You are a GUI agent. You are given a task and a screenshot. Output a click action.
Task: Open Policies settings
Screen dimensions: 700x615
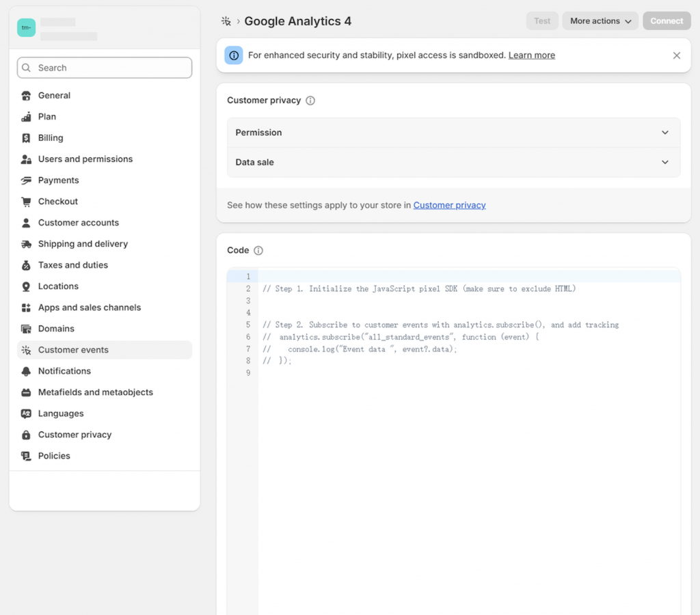coord(105,456)
